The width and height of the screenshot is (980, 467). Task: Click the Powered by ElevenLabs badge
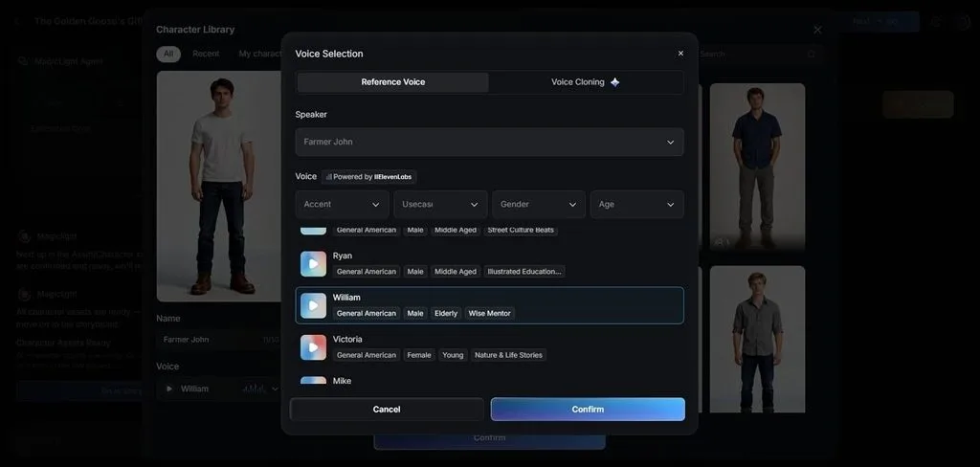(x=369, y=177)
